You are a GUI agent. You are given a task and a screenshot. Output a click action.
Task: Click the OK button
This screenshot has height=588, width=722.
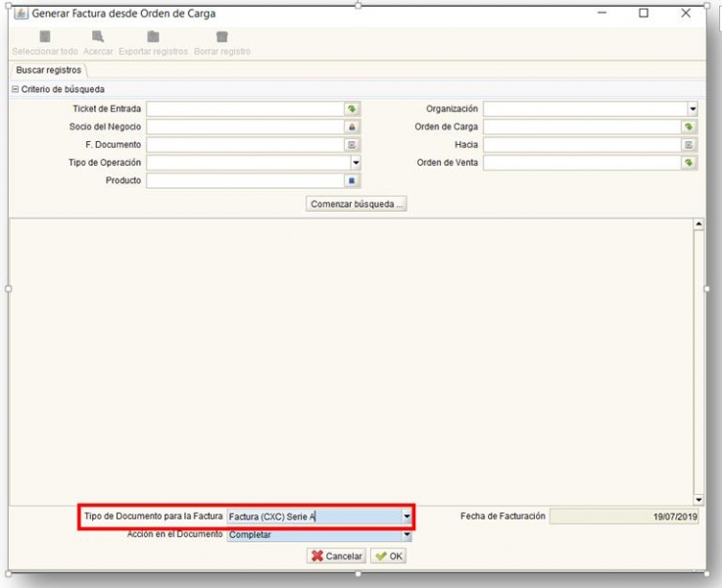coord(388,556)
